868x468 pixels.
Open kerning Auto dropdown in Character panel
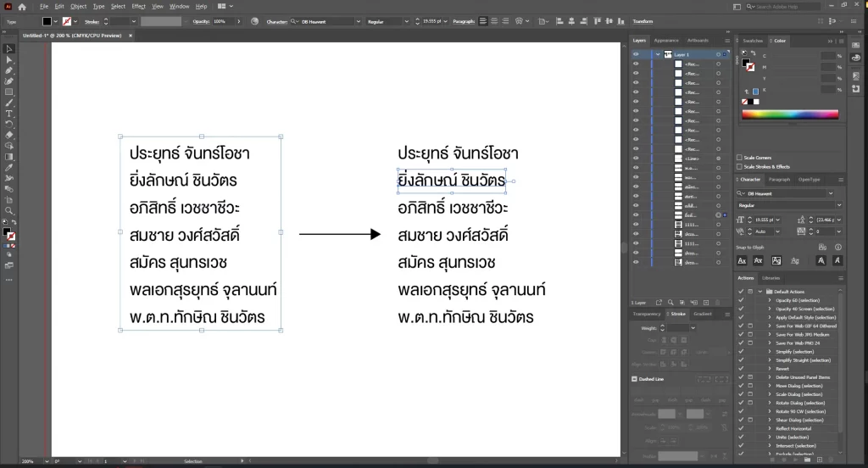pos(778,231)
